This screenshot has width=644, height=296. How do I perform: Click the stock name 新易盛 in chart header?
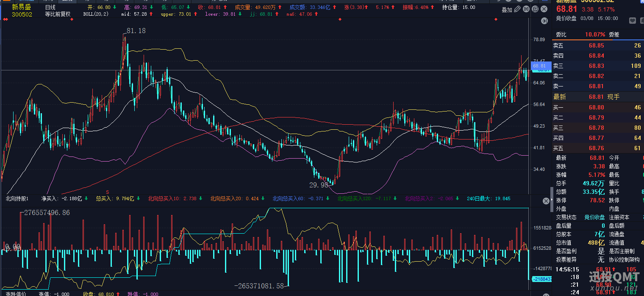[x=21, y=7]
